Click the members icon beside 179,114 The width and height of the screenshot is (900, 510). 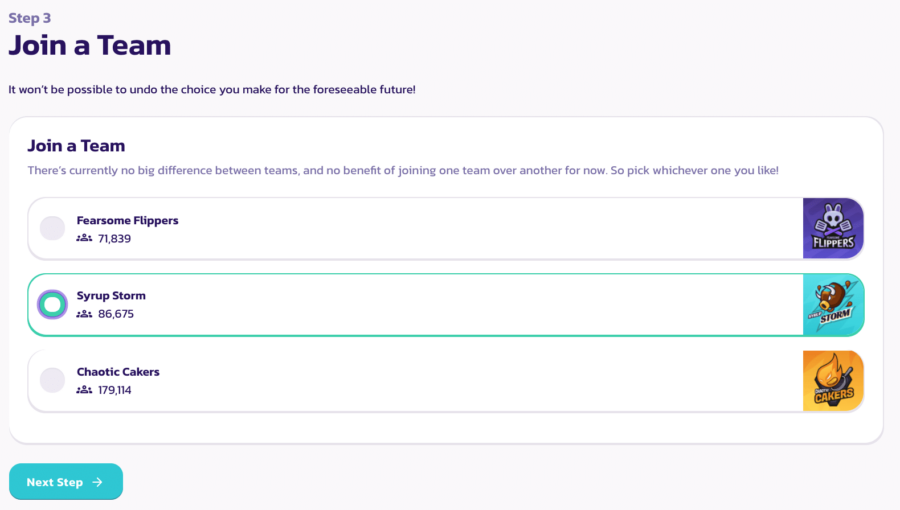tap(84, 390)
